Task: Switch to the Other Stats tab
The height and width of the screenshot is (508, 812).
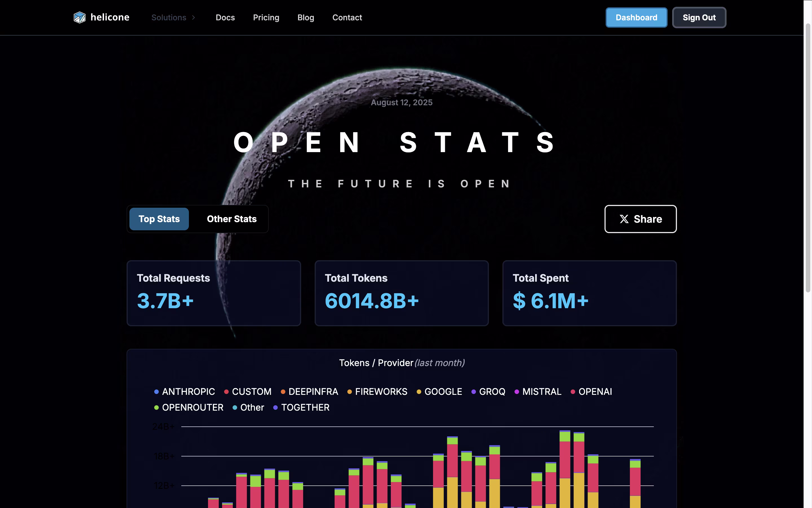Action: coord(231,219)
